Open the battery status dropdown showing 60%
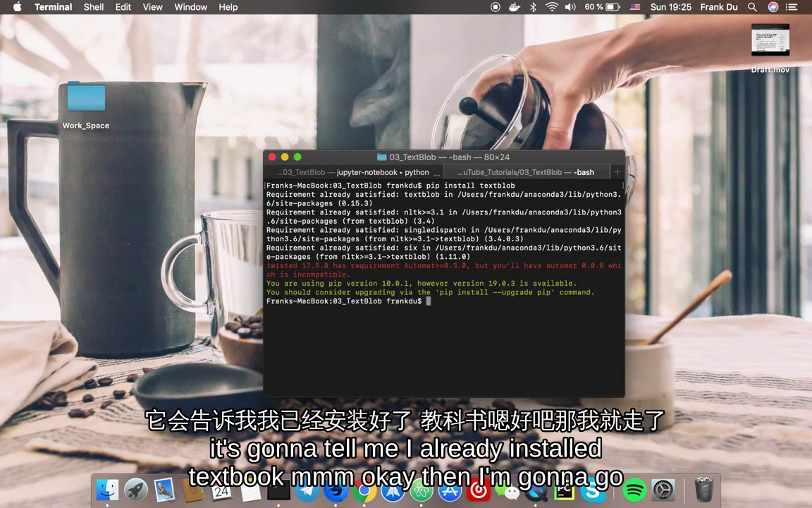This screenshot has width=812, height=508. 603,7
